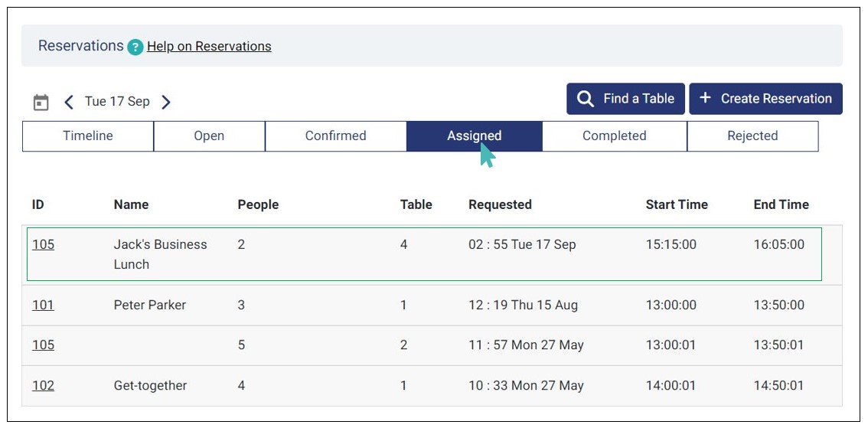Show the Rejected reservations tab
This screenshot has width=868, height=428.
point(752,136)
